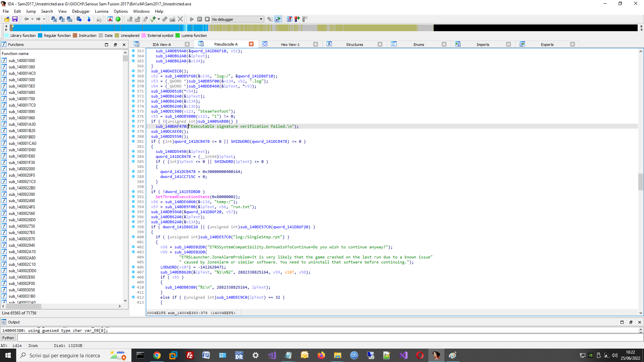Click the jump to address arrow icon
The width and height of the screenshot is (644, 362).
tap(88, 19)
